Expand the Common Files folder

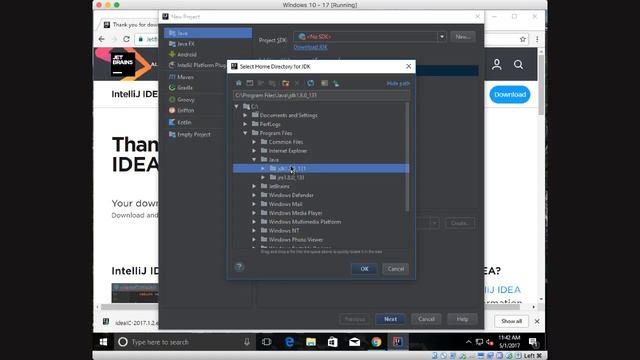(254, 142)
